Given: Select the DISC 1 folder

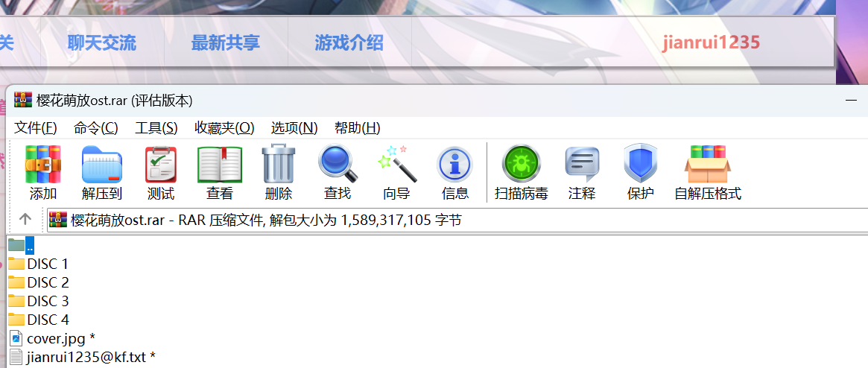Looking at the screenshot, I should tap(47, 264).
